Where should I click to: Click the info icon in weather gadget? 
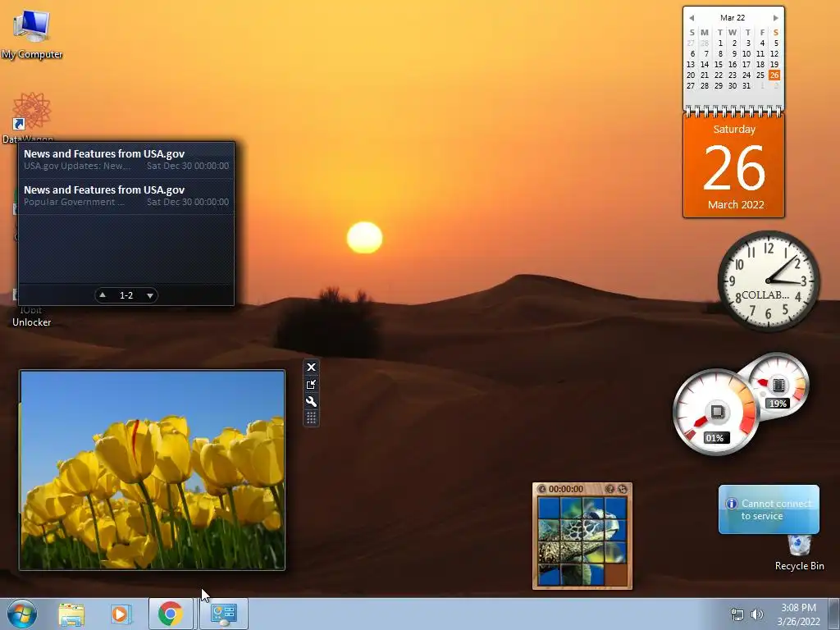coord(731,504)
